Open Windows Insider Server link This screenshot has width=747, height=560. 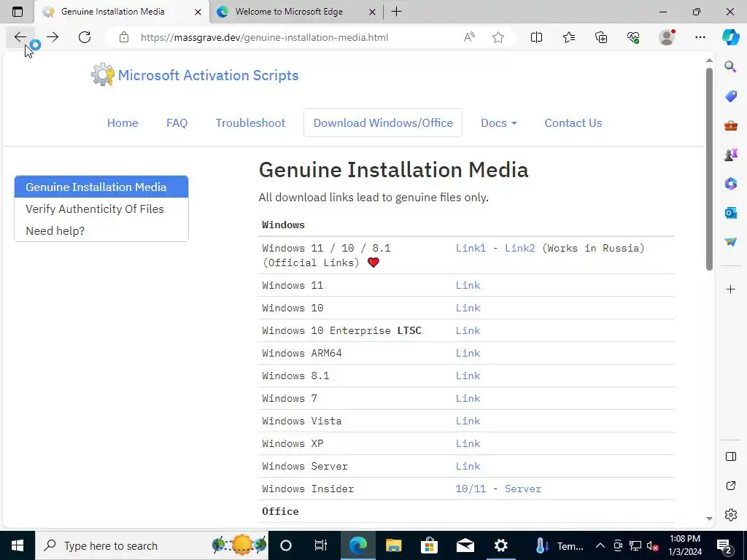click(x=522, y=489)
